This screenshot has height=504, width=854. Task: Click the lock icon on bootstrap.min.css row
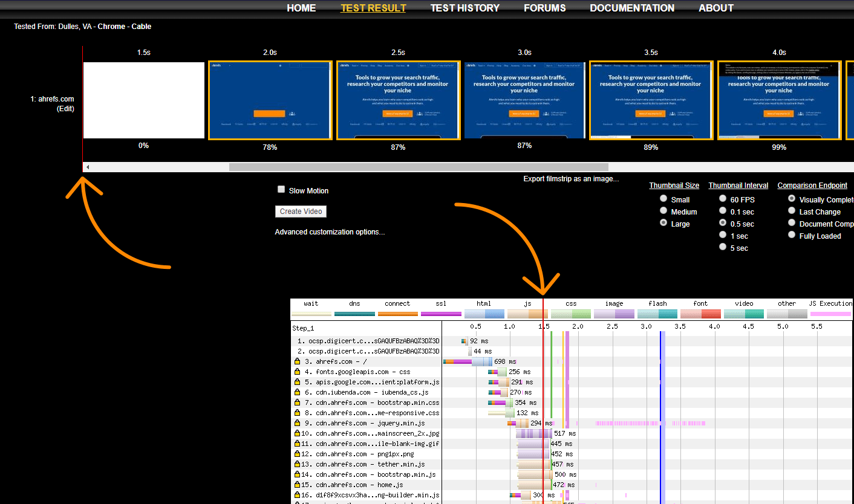(297, 402)
